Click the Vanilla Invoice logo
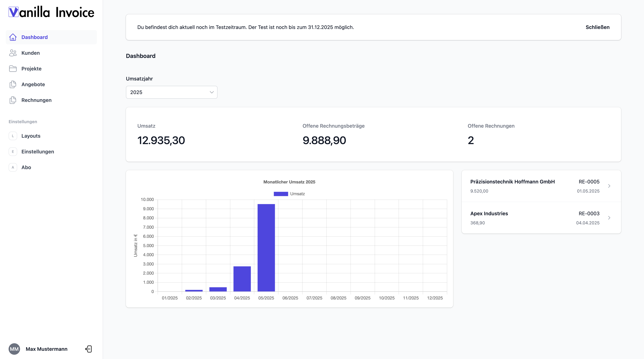This screenshot has width=644, height=359. point(51,12)
